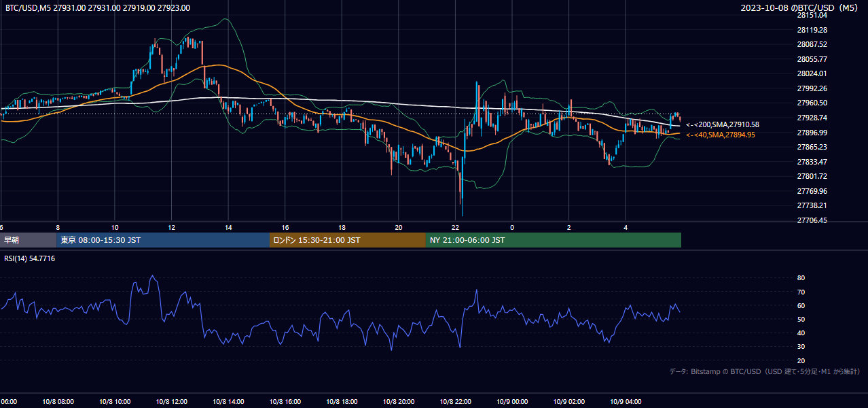Click the BTC/USD,M5 OHLC header text
The width and height of the screenshot is (868, 408).
[x=98, y=8]
